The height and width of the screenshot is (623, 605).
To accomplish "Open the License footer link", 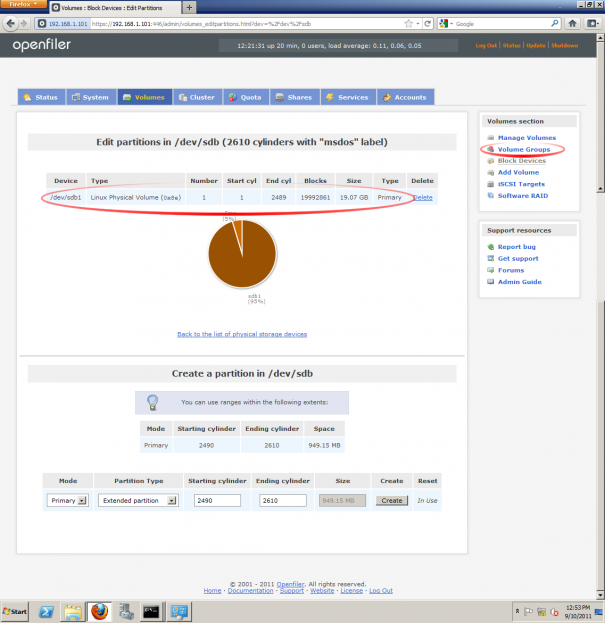I will 352,591.
